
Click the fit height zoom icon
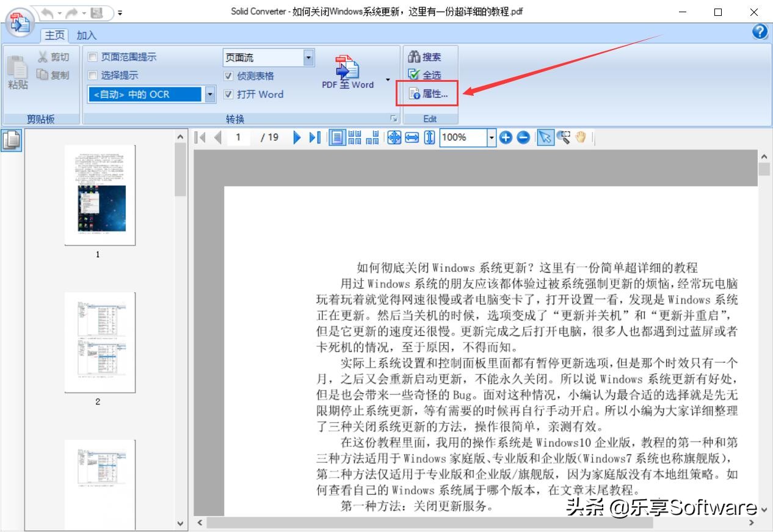[429, 137]
